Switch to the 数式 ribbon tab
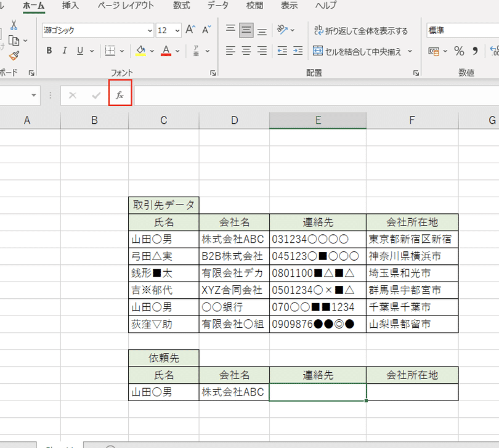 coord(181,6)
